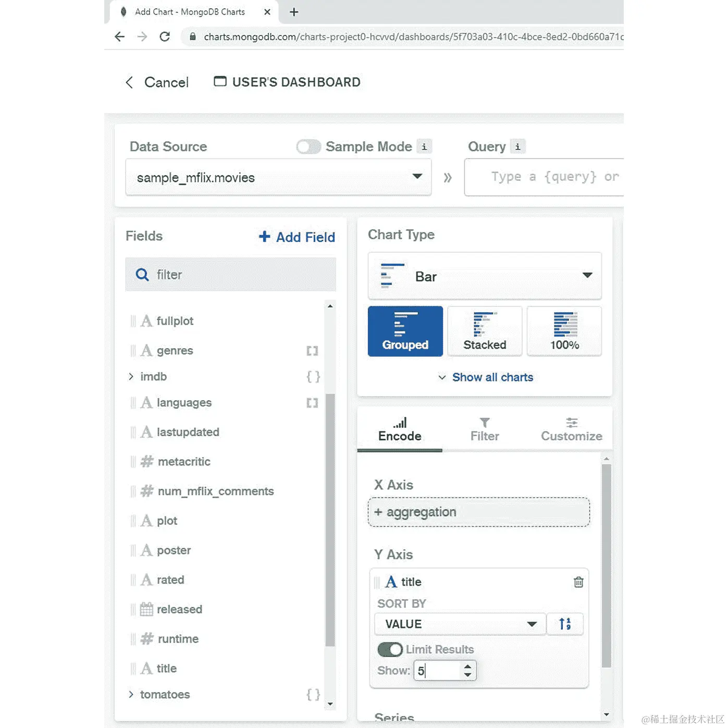
Task: Focus the fields filter search box
Action: point(230,274)
